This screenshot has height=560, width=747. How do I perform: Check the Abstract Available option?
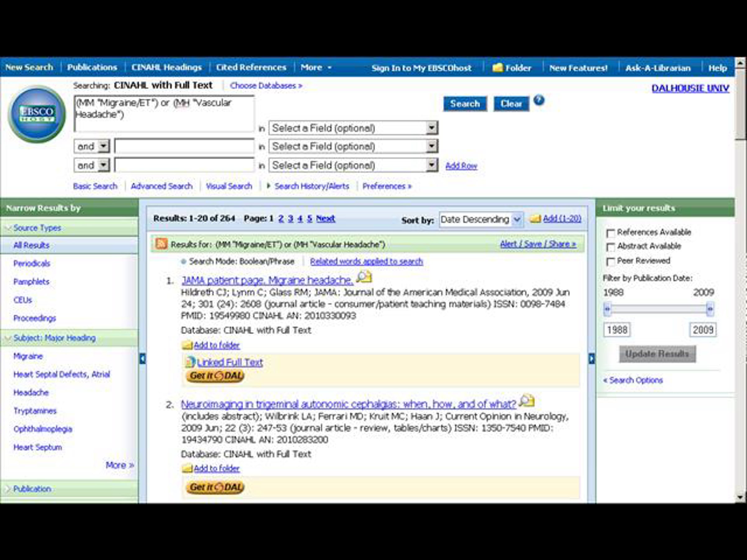click(x=610, y=247)
